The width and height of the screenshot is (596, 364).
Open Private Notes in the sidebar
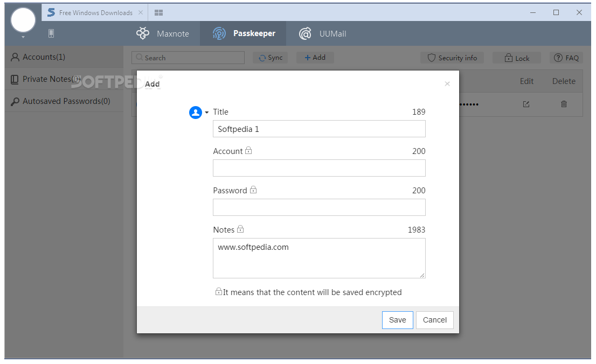[x=64, y=79]
